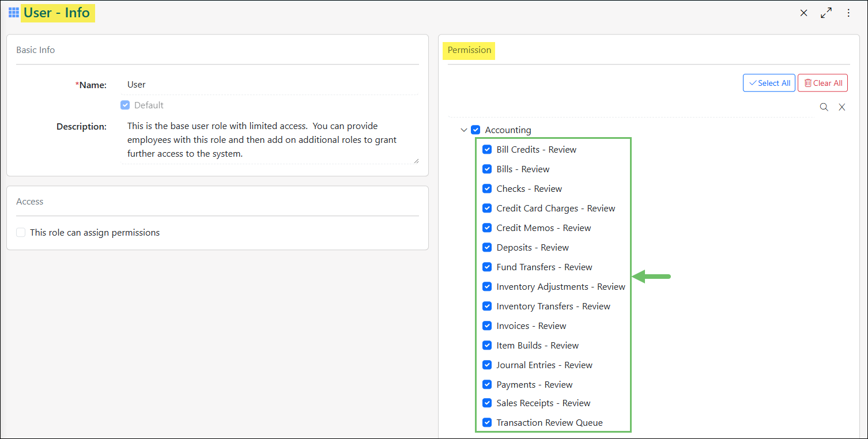
Task: Close the User - Info panel
Action: click(x=803, y=13)
